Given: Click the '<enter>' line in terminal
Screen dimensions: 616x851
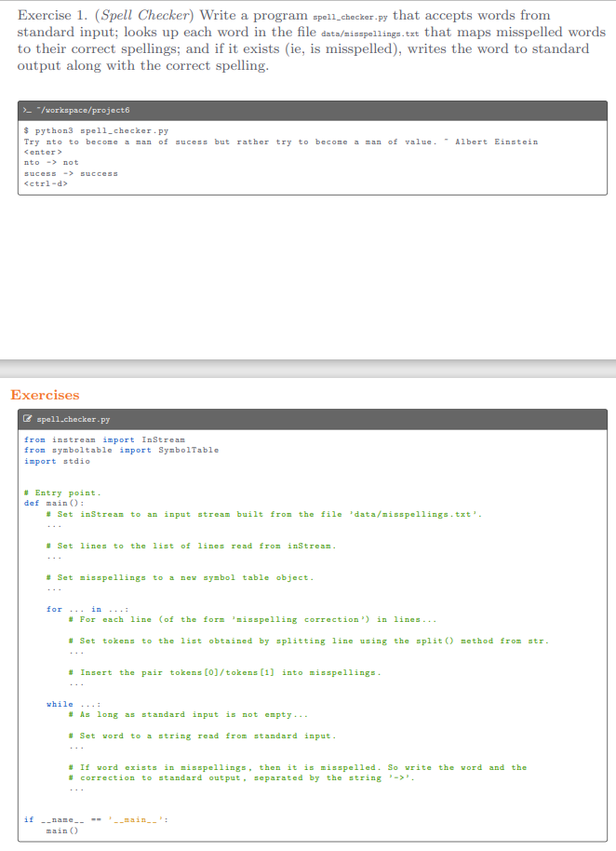Looking at the screenshot, I should click(x=44, y=152).
